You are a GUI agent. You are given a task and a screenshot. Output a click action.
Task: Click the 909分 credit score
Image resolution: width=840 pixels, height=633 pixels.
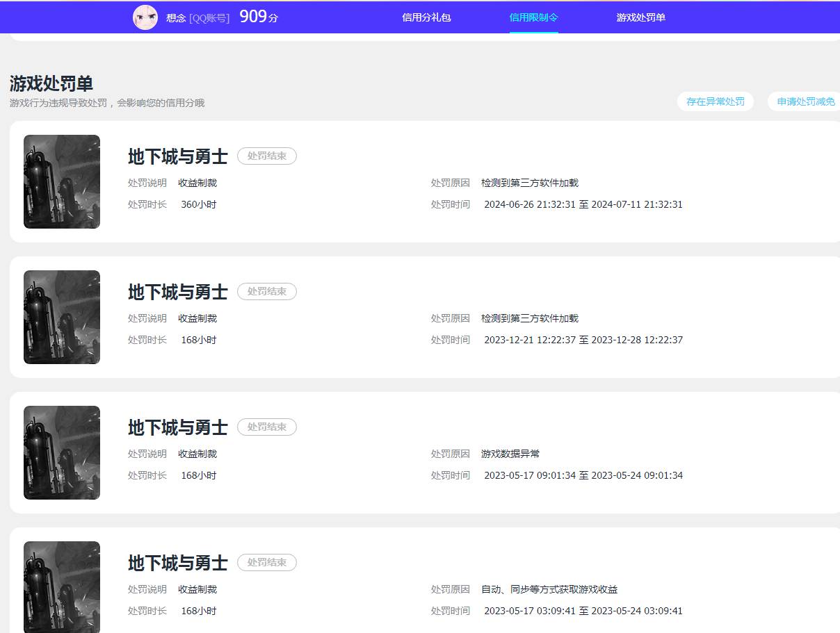coord(259,17)
